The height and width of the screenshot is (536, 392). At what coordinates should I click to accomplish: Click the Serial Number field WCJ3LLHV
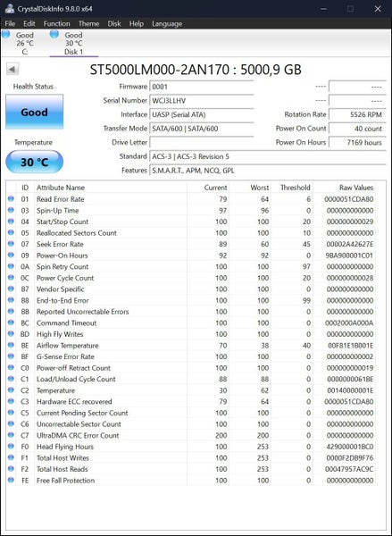(x=201, y=100)
